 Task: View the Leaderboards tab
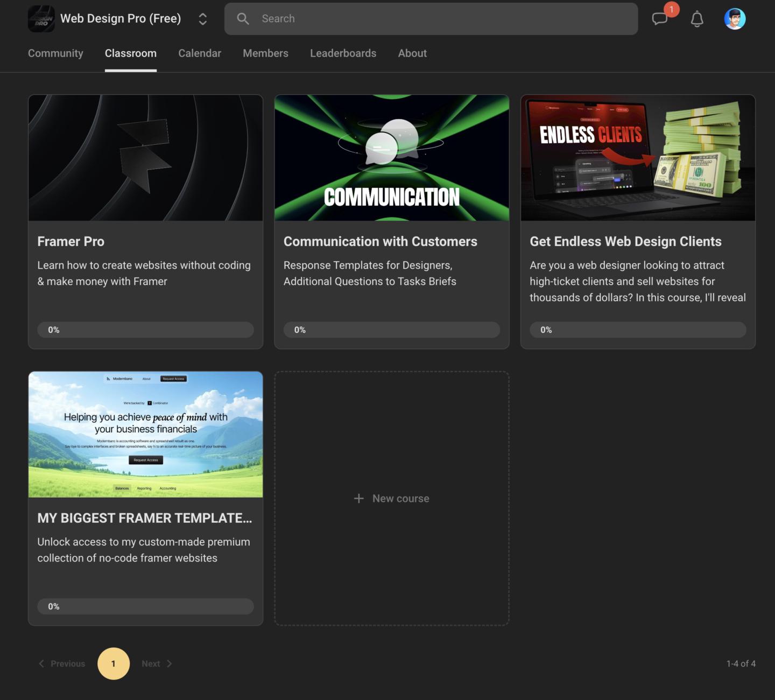(x=343, y=53)
